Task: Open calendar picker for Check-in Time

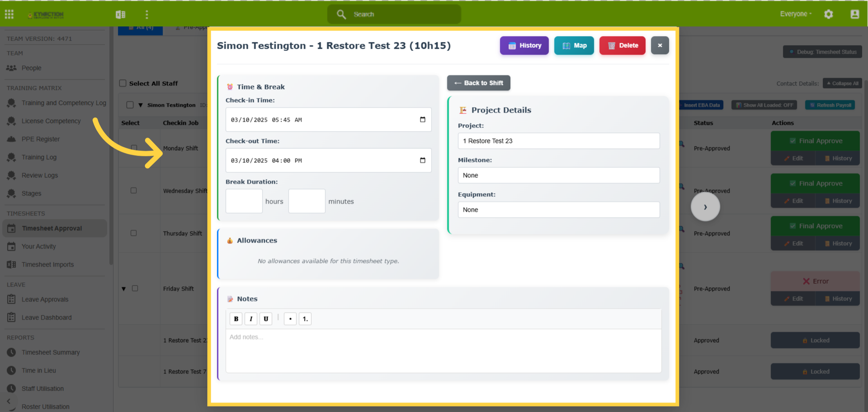Action: click(422, 119)
